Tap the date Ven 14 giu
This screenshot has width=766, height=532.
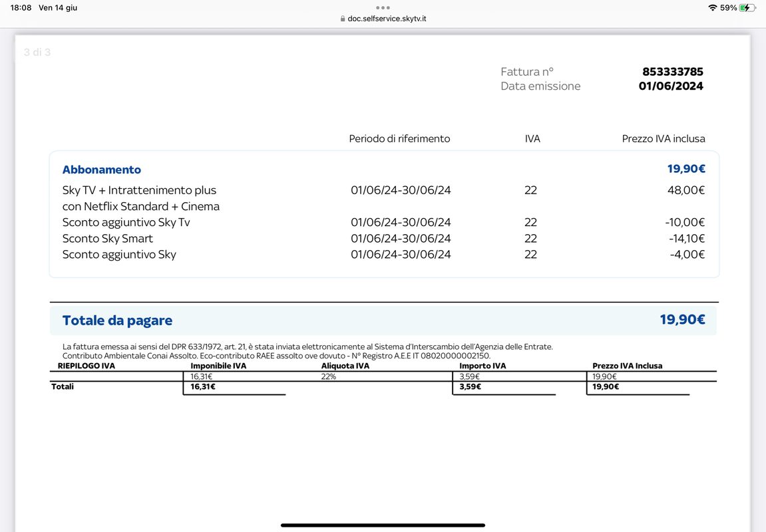58,8
